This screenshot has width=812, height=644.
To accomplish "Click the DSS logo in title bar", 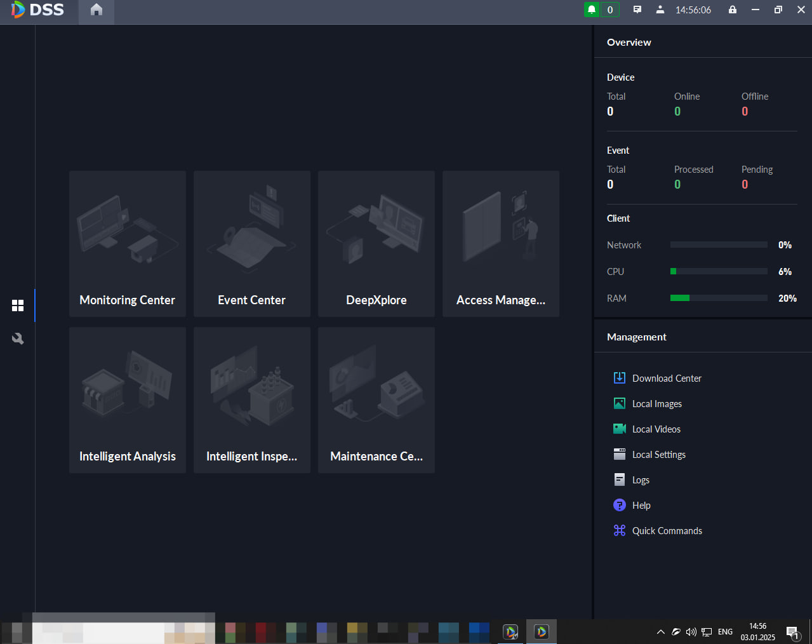I will [37, 10].
